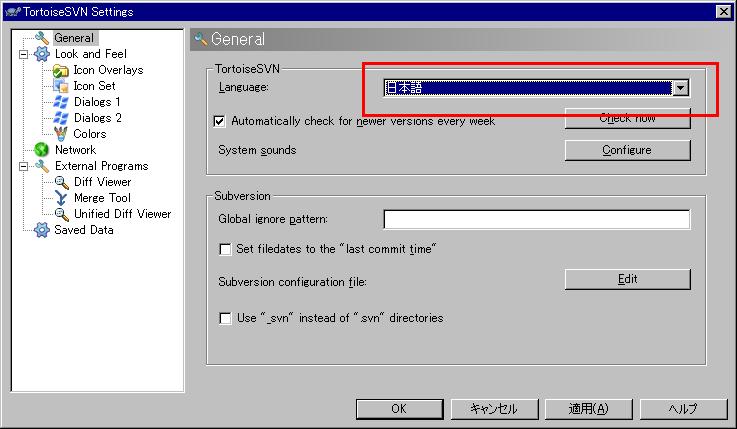This screenshot has width=737, height=429.
Task: Click the TortoiseSVN turtle icon in title bar
Action: click(x=13, y=11)
